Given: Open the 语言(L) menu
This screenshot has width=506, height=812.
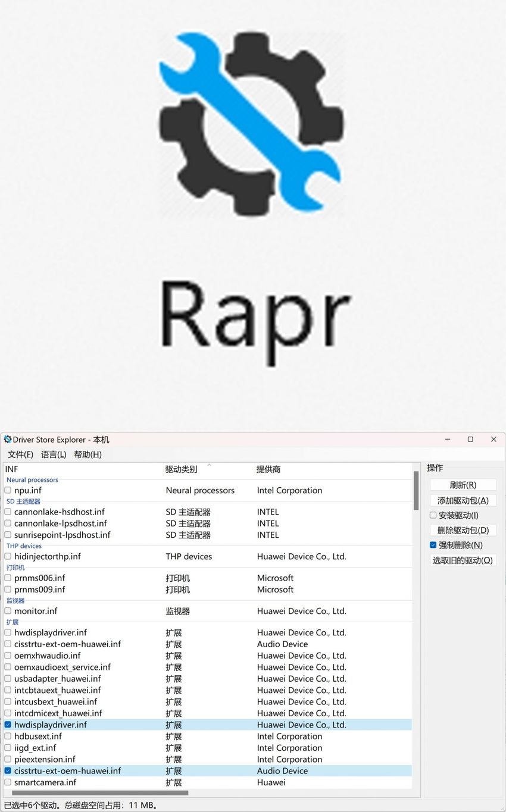Looking at the screenshot, I should [x=54, y=454].
